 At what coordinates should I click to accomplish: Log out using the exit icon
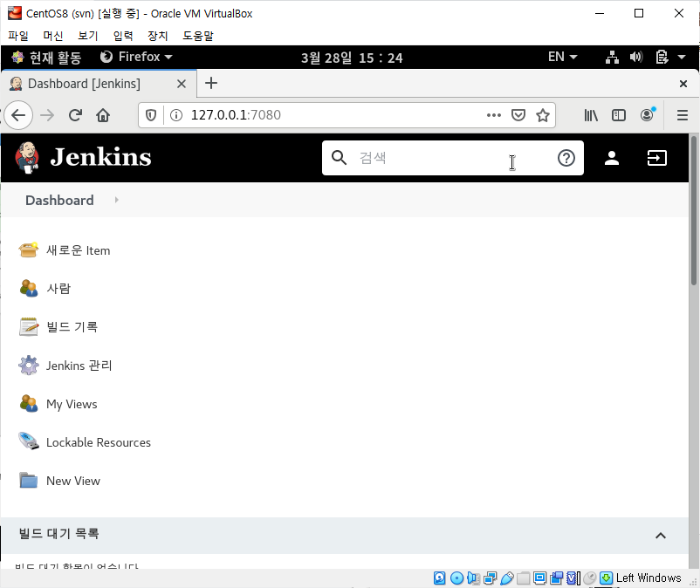pos(656,158)
